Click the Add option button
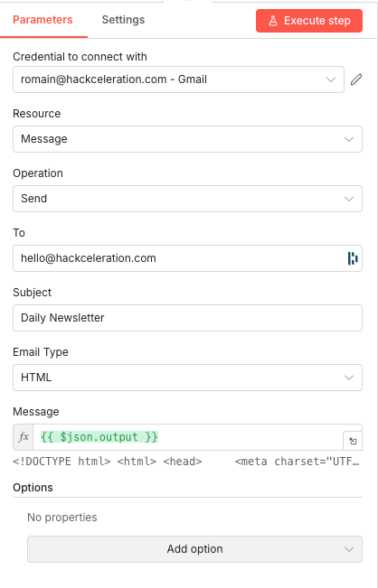Viewport: 378px width, 588px height. [x=194, y=549]
